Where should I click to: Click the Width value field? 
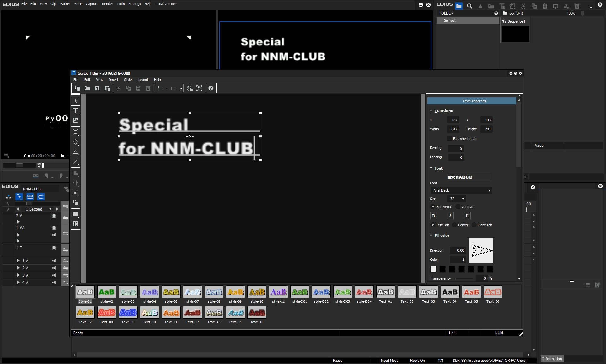(x=453, y=129)
